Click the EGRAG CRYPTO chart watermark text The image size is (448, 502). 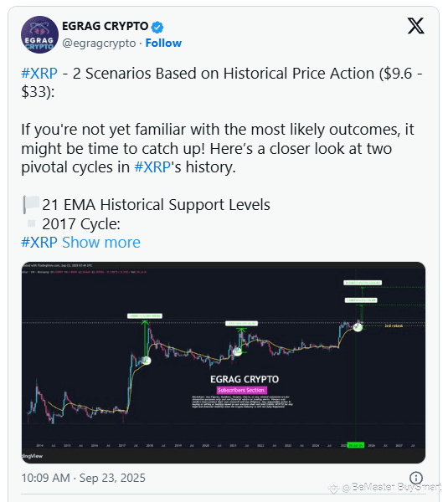(245, 379)
